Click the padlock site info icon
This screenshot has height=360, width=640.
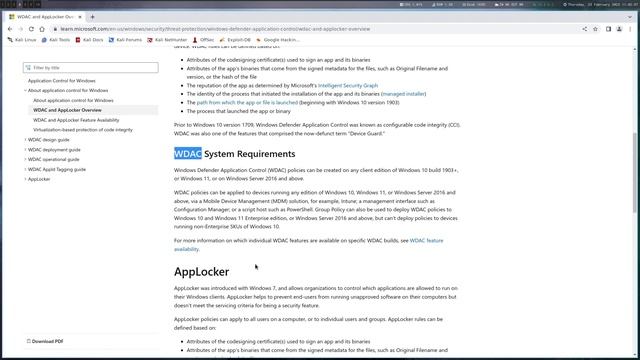[x=56, y=29]
